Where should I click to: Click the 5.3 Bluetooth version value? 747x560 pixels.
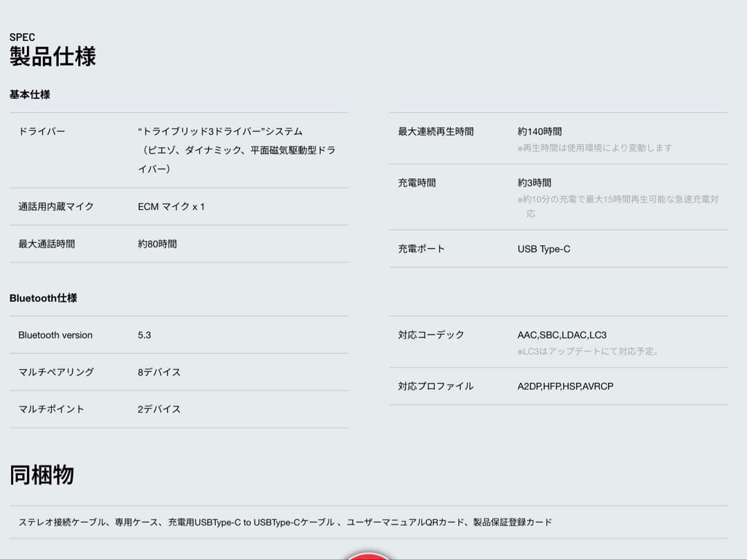pyautogui.click(x=144, y=335)
